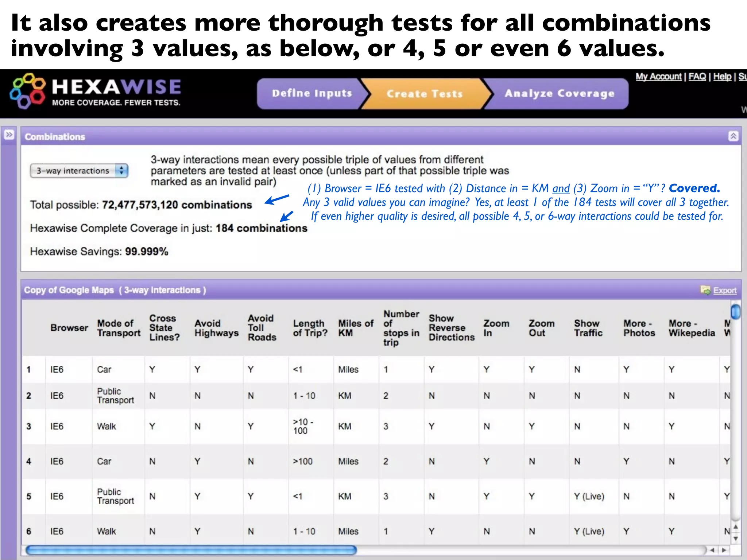Click the horizontal scrollbar thumb of the table

(x=191, y=550)
